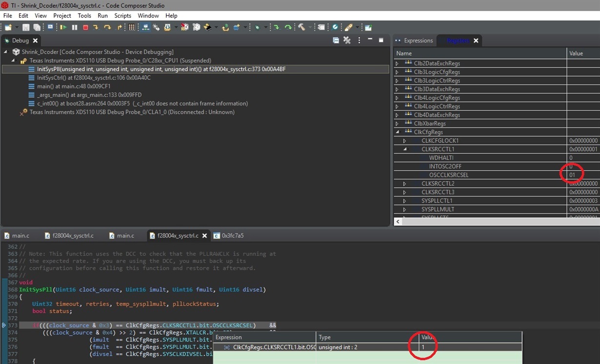Collapse the C28xx_CPU1 Suspended thread node
Image resolution: width=600 pixels, height=364 pixels.
coord(14,61)
